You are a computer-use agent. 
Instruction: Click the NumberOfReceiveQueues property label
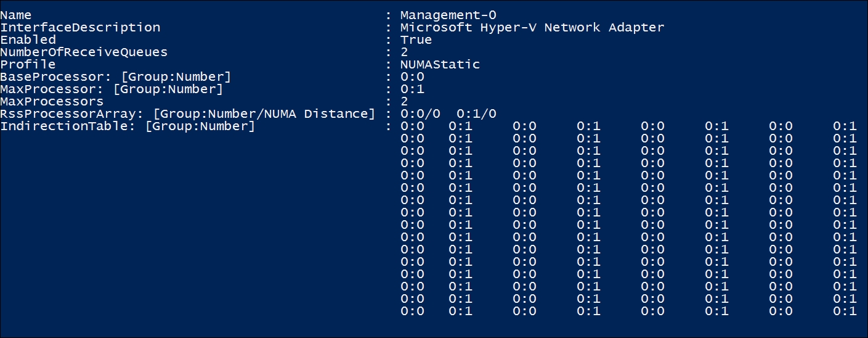[84, 52]
